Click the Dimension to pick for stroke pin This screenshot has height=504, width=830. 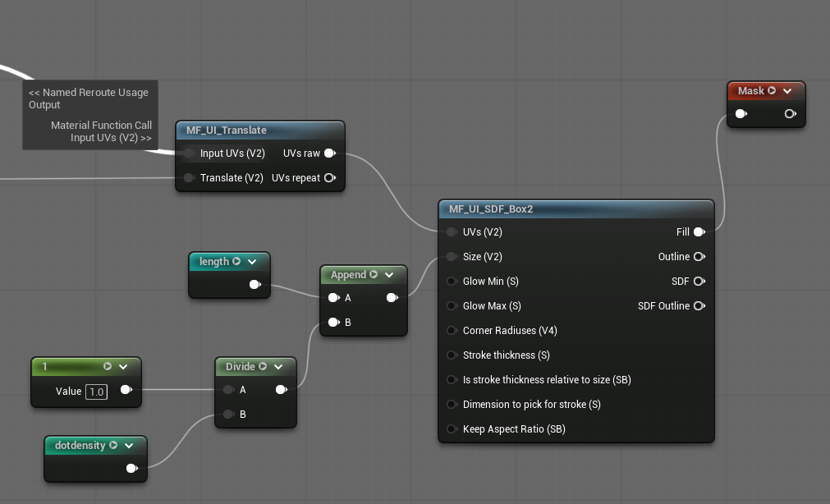pyautogui.click(x=452, y=405)
